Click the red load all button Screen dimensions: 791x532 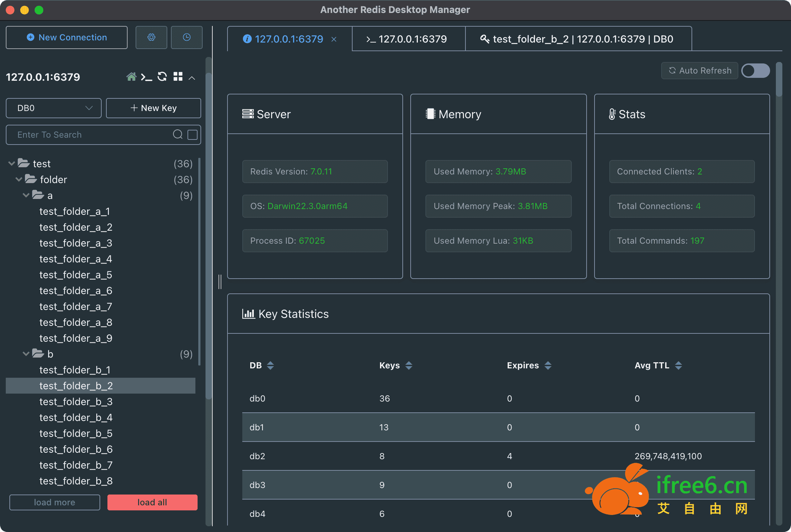(x=152, y=502)
